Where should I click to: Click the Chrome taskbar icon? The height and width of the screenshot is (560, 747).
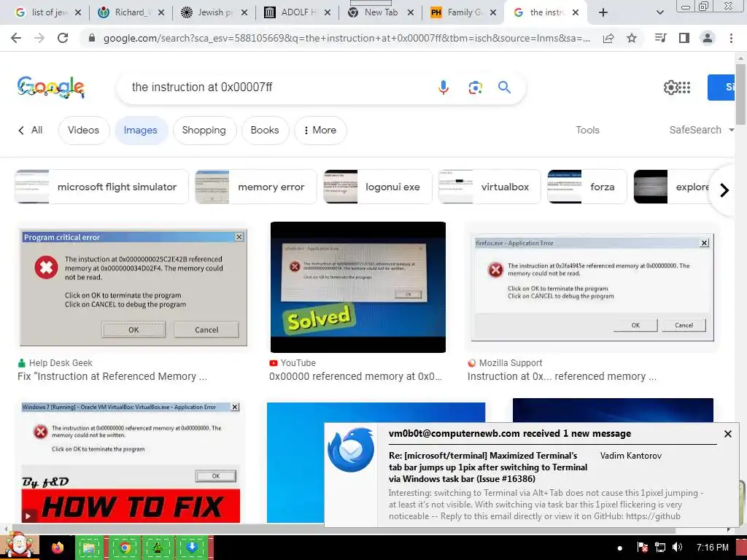pyautogui.click(x=124, y=548)
